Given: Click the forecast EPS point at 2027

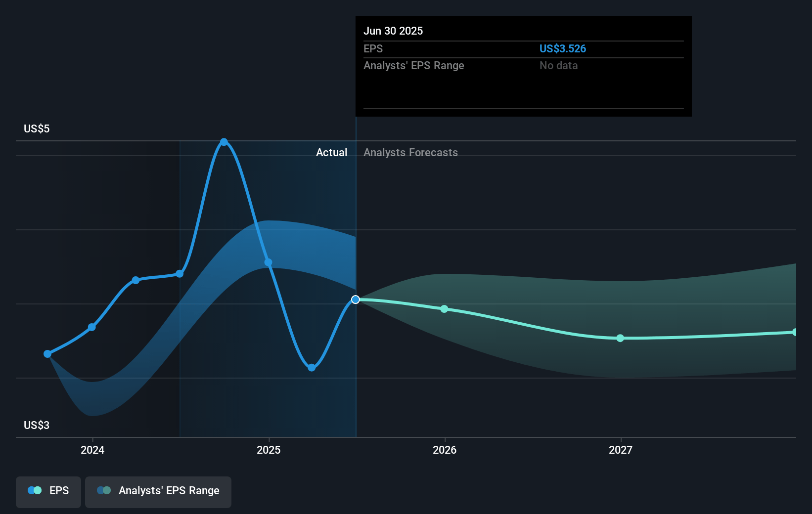Looking at the screenshot, I should (x=620, y=338).
